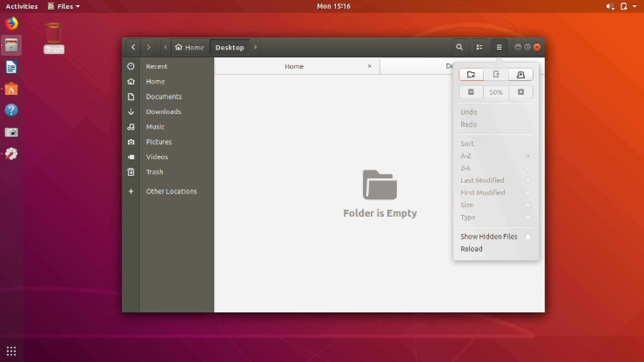Open the Activities overview
The image size is (644, 362).
tap(22, 6)
